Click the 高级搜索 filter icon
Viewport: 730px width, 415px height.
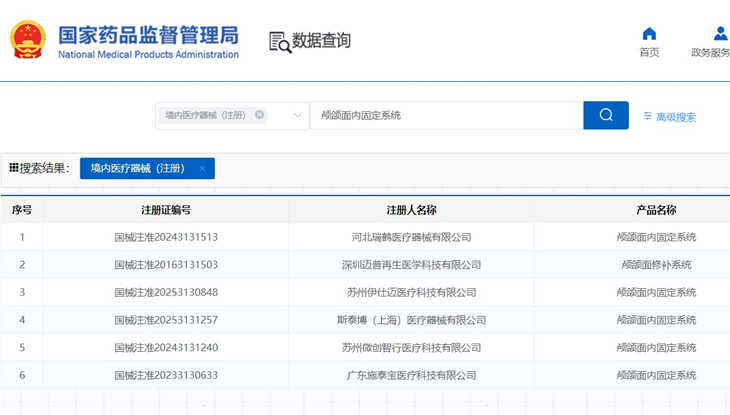(x=648, y=117)
